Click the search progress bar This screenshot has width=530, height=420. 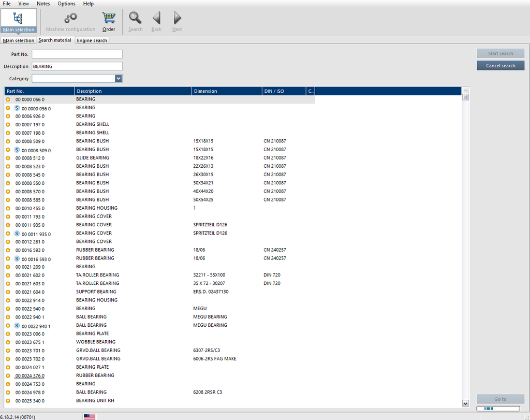[498, 409]
